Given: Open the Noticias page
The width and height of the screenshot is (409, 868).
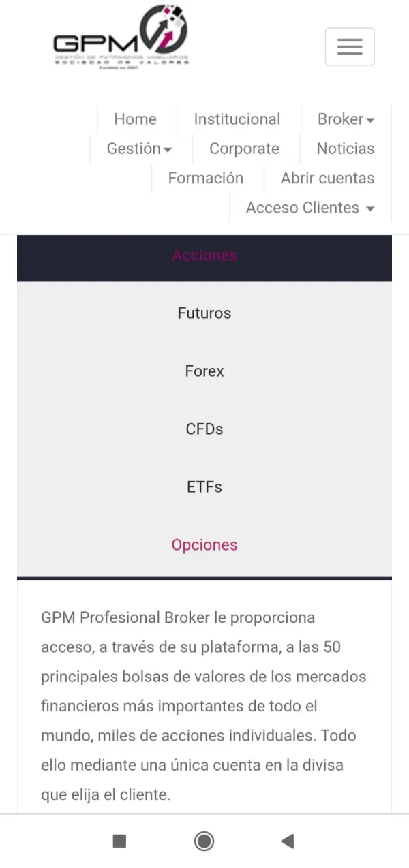Looking at the screenshot, I should click(346, 149).
